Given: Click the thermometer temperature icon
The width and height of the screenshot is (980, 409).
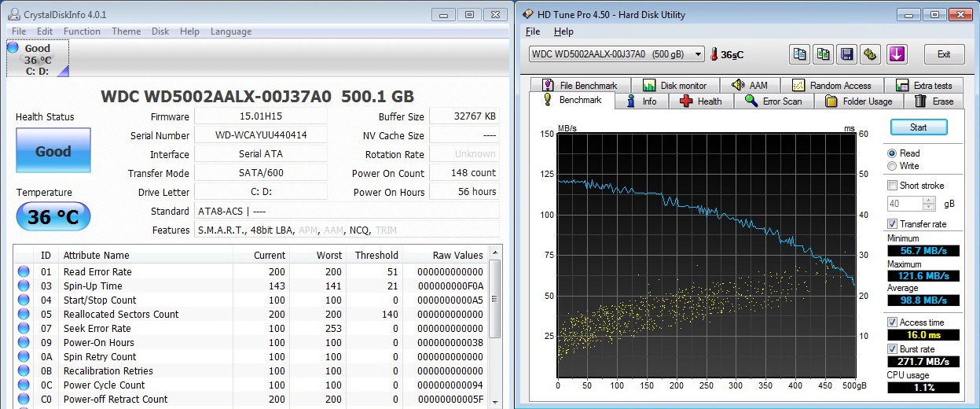Looking at the screenshot, I should 714,54.
